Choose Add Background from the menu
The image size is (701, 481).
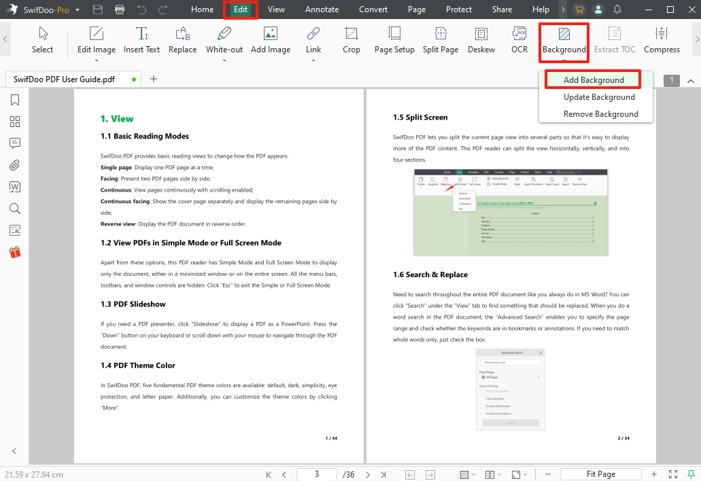593,80
